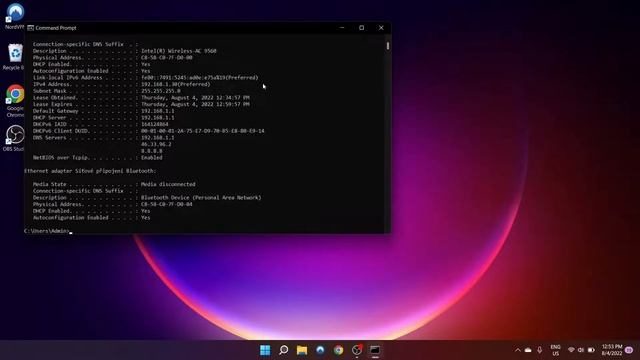Click the IPv4 Address value 192.168.1.30
This screenshot has width=640, height=360.
pos(176,84)
